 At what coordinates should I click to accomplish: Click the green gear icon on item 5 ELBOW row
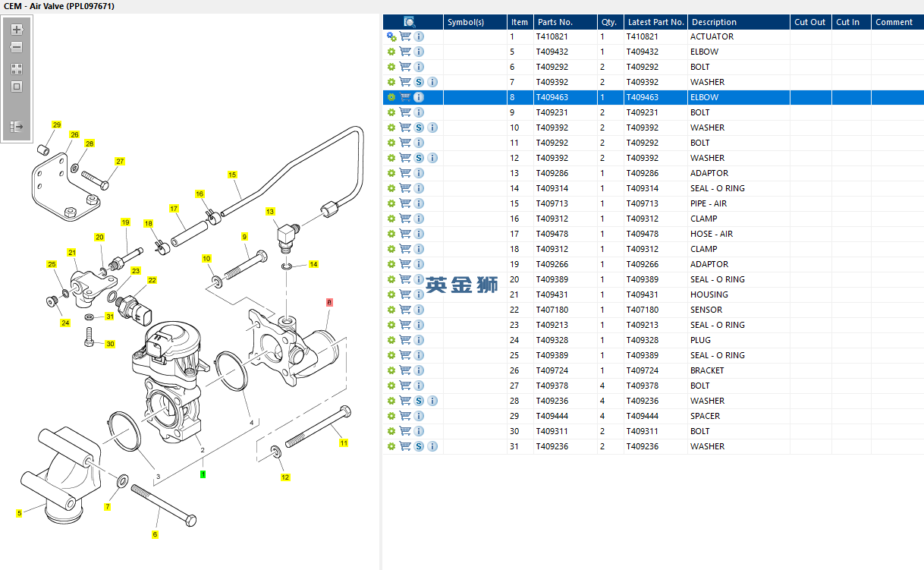(391, 52)
